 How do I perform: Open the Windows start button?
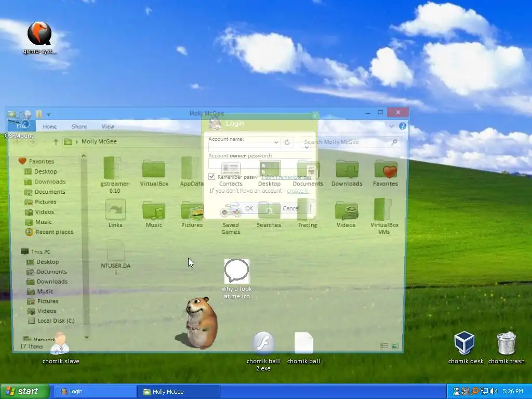24,392
